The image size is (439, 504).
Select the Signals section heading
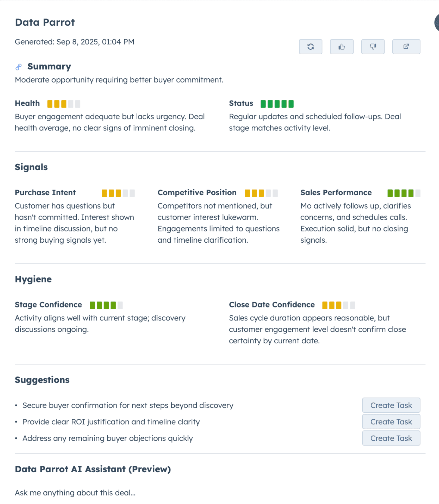31,167
